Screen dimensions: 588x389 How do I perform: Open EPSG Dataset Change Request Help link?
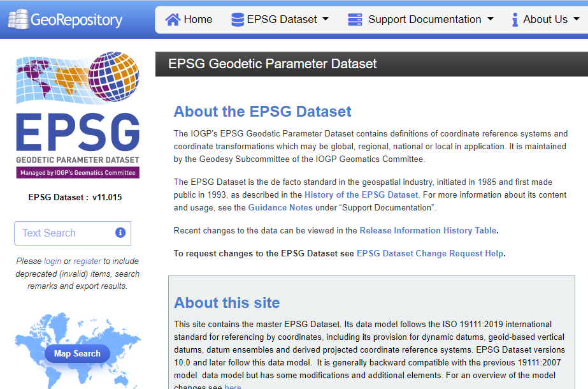(x=430, y=253)
